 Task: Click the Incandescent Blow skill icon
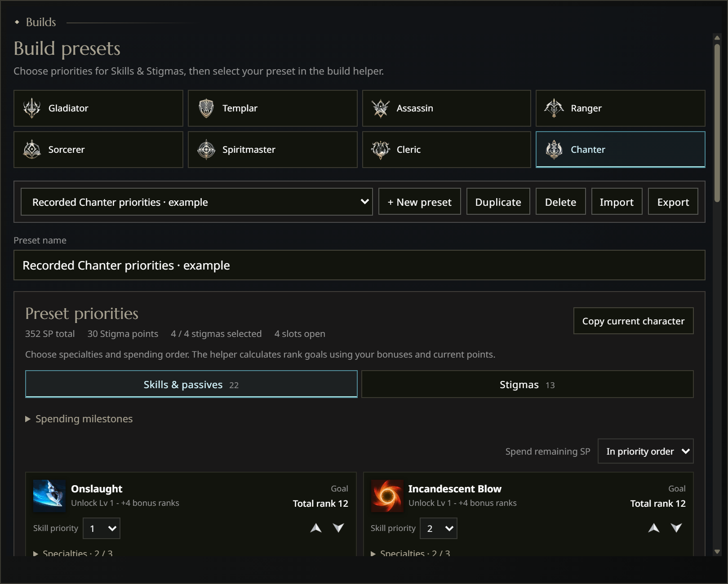coord(387,496)
